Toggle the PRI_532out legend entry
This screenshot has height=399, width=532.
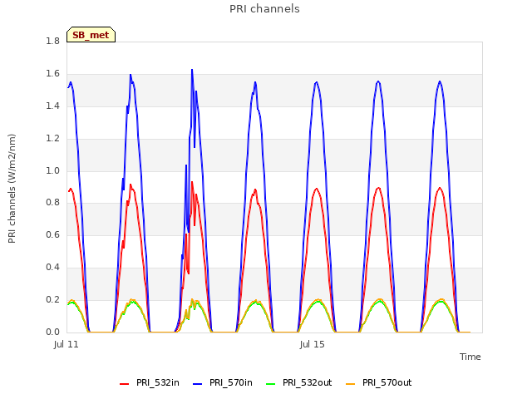[298, 382]
